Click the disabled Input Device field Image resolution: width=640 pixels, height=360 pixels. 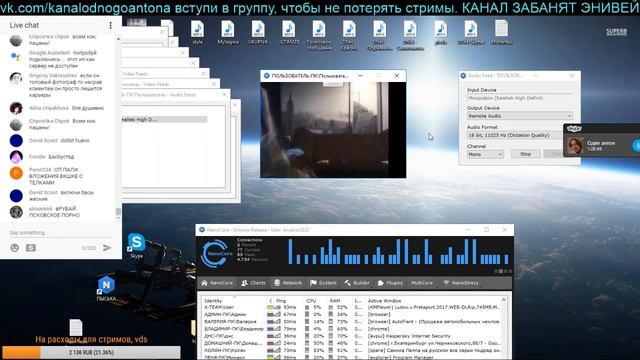pyautogui.click(x=520, y=98)
